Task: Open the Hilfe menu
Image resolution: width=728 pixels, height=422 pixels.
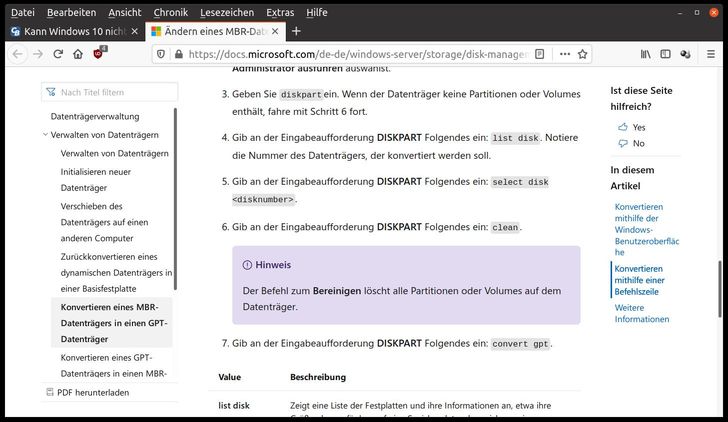Action: click(317, 13)
